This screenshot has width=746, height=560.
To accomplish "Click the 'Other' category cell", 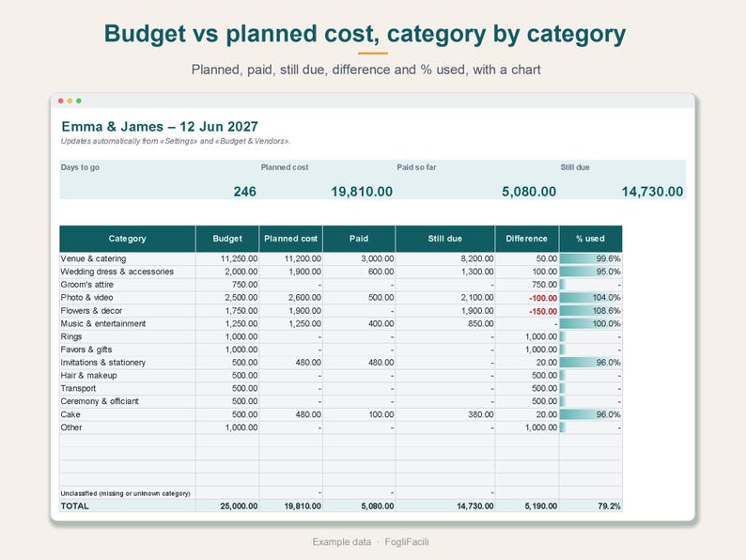I will tap(128, 428).
